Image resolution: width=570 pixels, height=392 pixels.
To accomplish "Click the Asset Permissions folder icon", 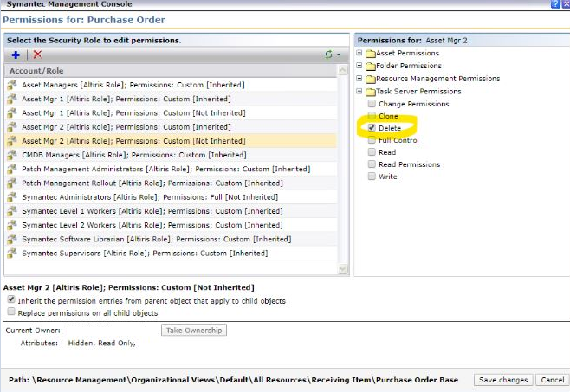I will point(370,54).
